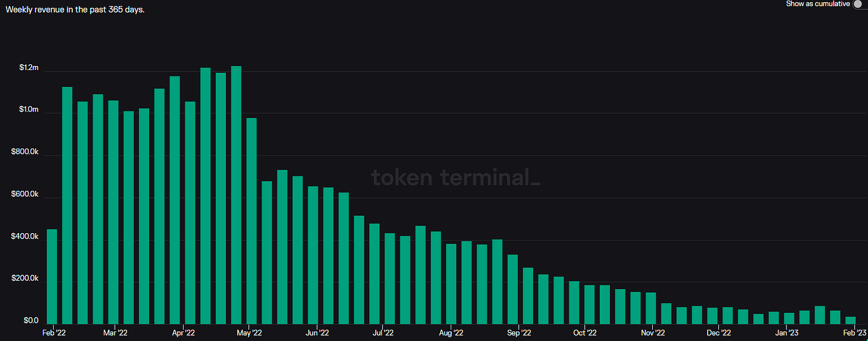Click the $200.0k y-axis label
The image size is (868, 341).
(25, 279)
